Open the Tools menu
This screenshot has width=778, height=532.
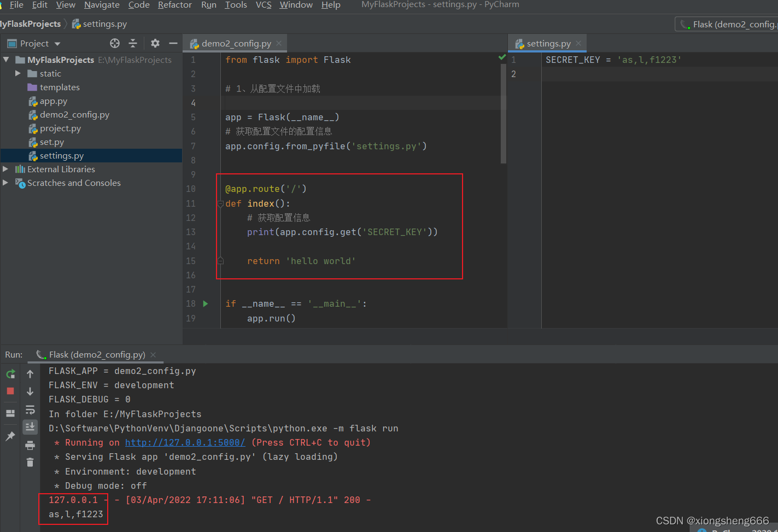(x=236, y=5)
